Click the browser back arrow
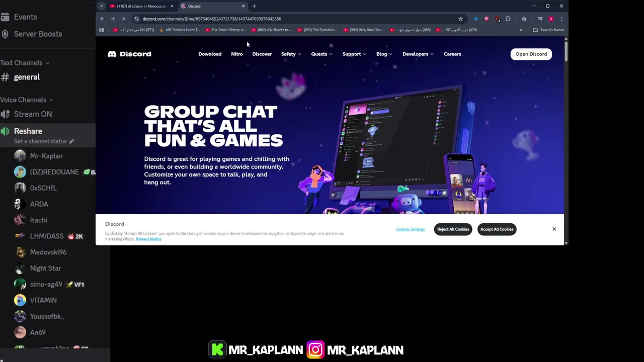This screenshot has width=644, height=362. [x=102, y=19]
